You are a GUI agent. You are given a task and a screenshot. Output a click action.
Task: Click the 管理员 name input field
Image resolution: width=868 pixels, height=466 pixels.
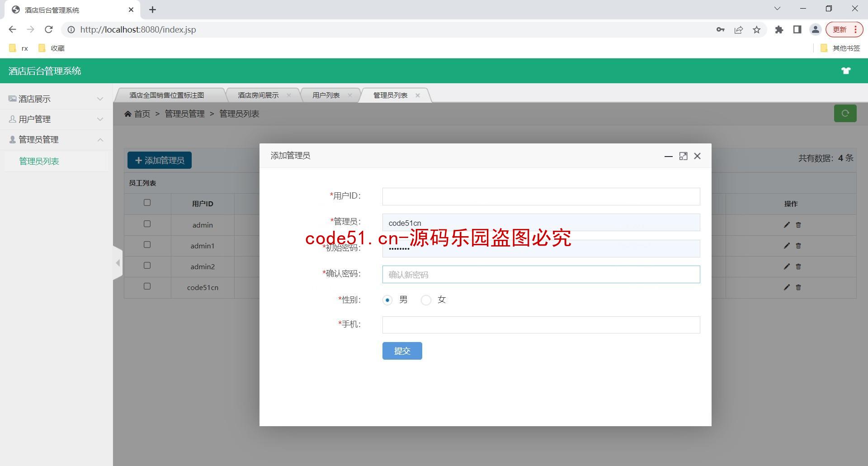[x=541, y=223]
